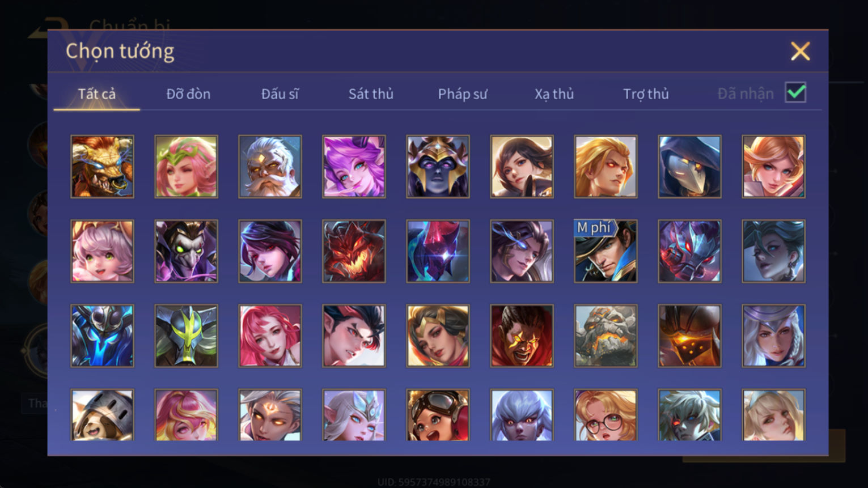Select the hero tagged 'M phí'

tap(606, 251)
